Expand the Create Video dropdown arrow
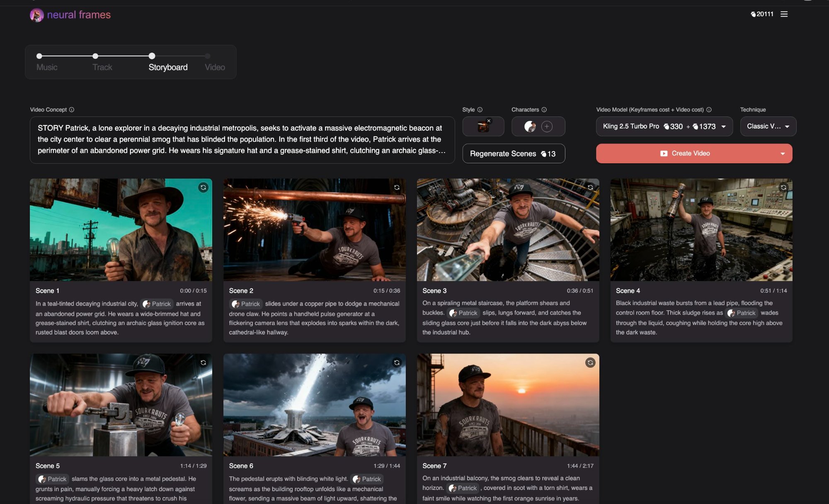 (x=783, y=153)
